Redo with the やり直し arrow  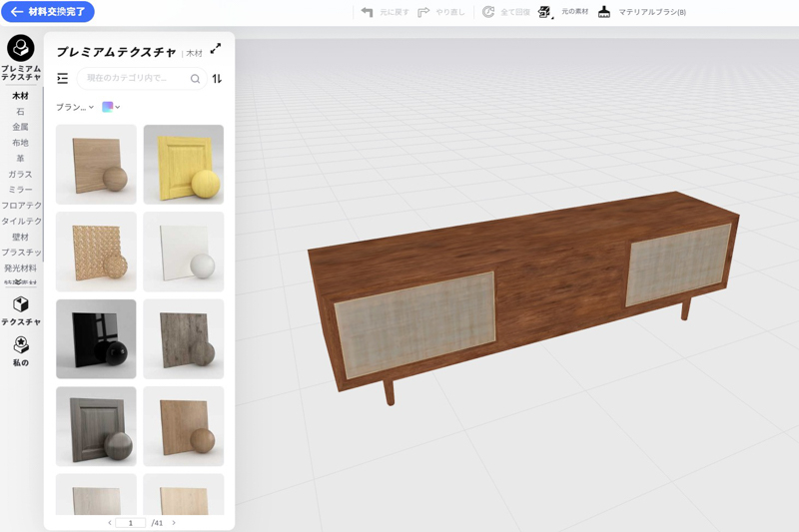[423, 12]
